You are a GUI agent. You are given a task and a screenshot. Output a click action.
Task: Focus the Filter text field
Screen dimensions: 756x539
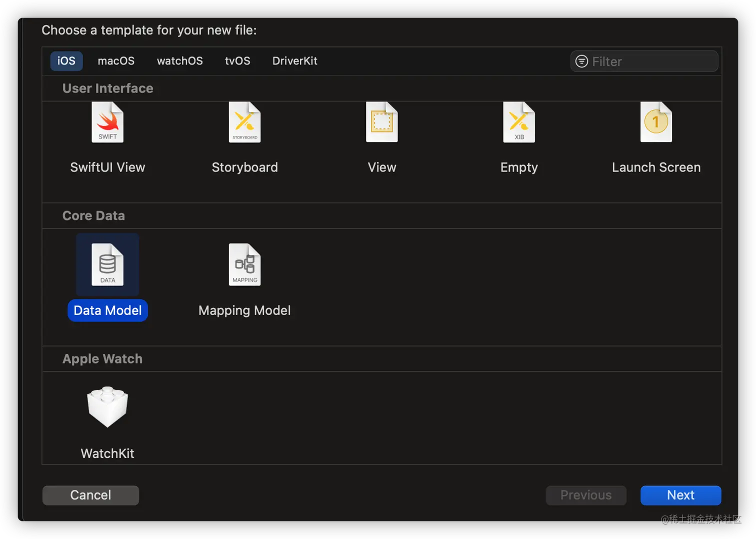tap(644, 61)
